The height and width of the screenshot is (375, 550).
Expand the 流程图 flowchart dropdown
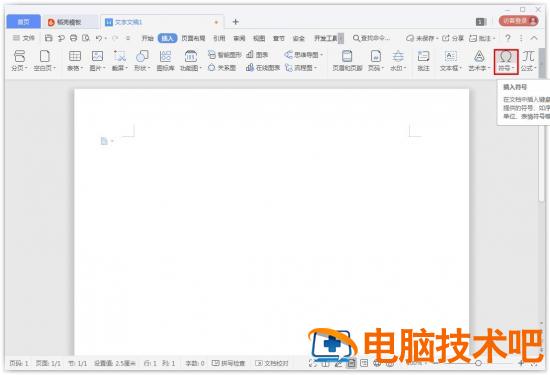(x=316, y=68)
